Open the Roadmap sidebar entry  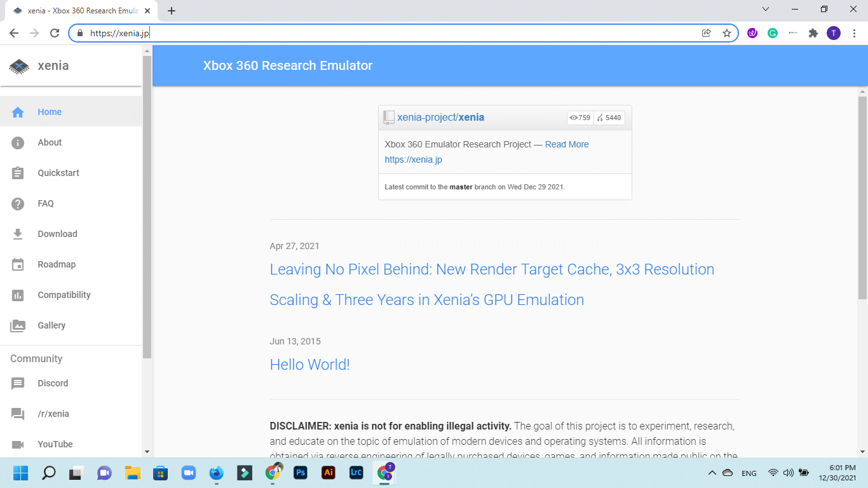(x=71, y=264)
